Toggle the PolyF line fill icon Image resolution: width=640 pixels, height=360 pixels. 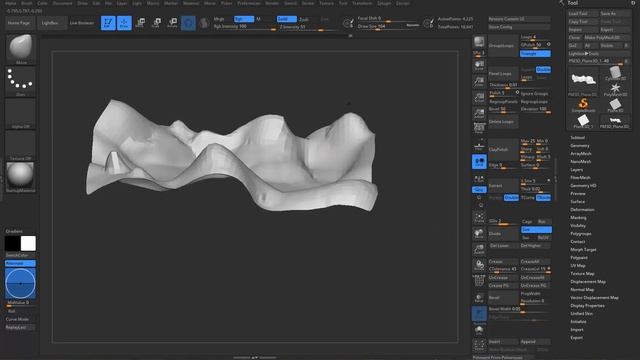[x=479, y=281]
